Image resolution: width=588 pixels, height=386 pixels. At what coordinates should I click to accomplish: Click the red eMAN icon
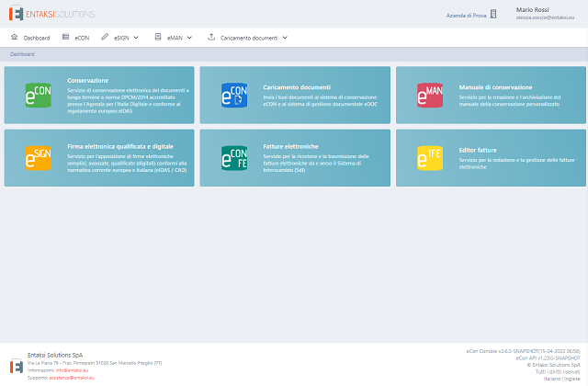pos(430,96)
